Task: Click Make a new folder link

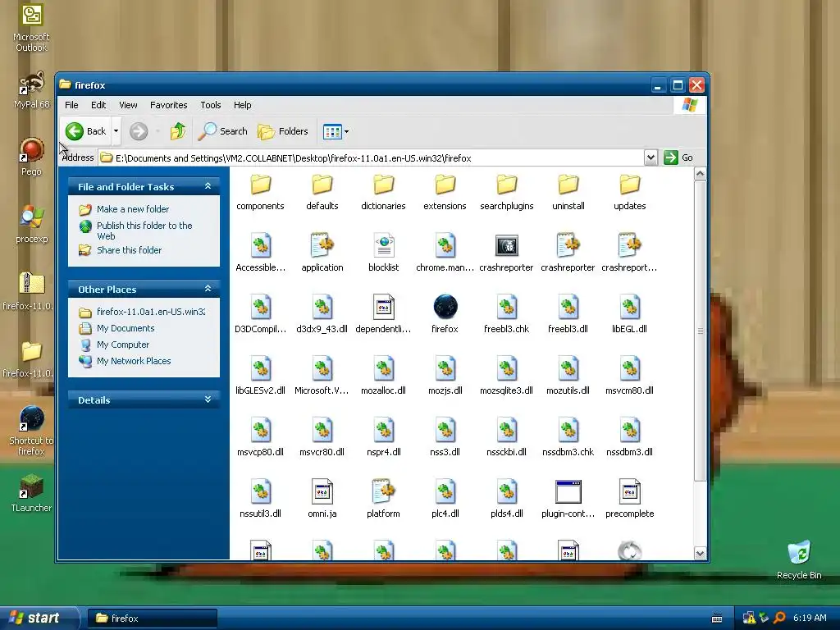Action: click(x=133, y=209)
